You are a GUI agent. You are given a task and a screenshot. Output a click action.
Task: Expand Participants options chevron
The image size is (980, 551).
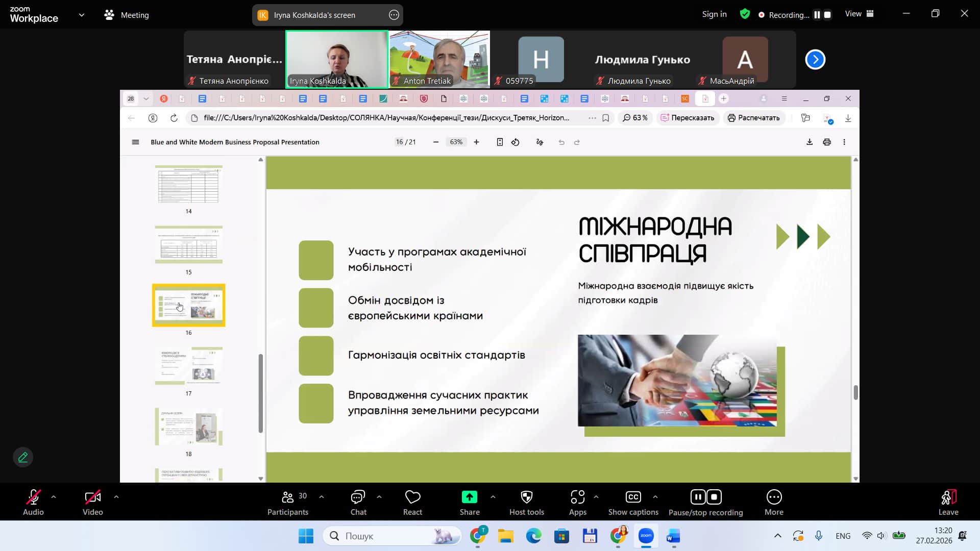tap(321, 496)
